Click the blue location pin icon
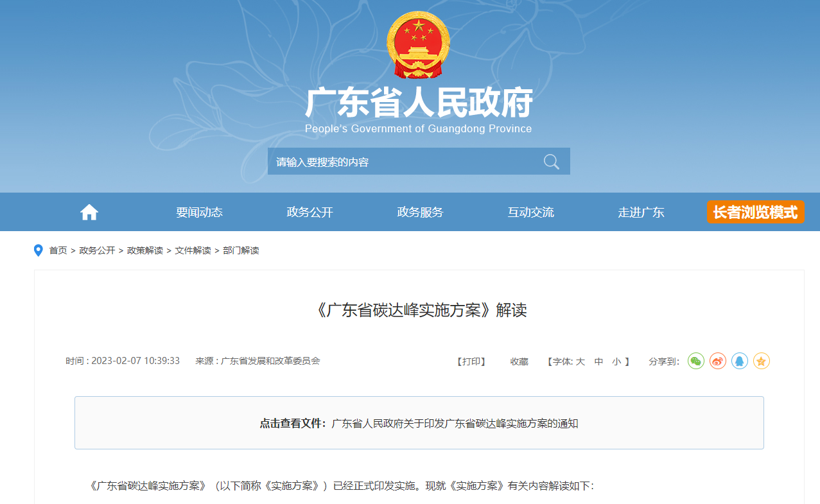The width and height of the screenshot is (820, 504). click(x=39, y=250)
